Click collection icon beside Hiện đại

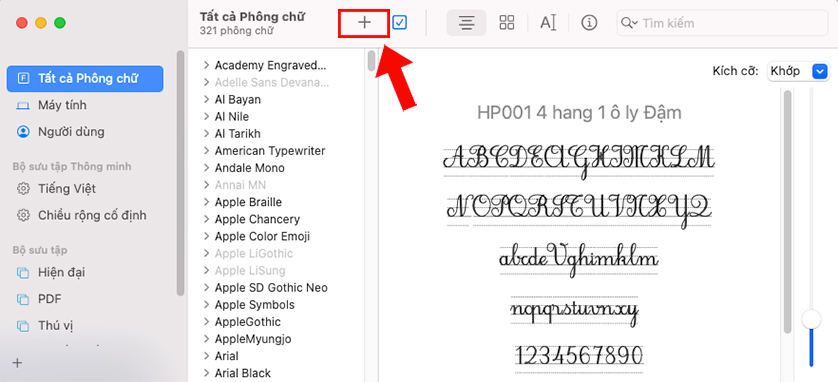pos(23,272)
